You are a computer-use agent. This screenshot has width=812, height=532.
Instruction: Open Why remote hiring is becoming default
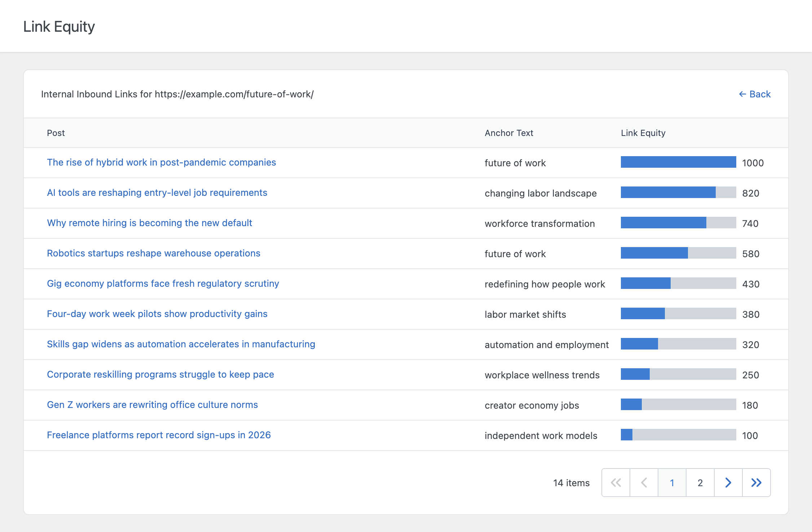point(150,223)
